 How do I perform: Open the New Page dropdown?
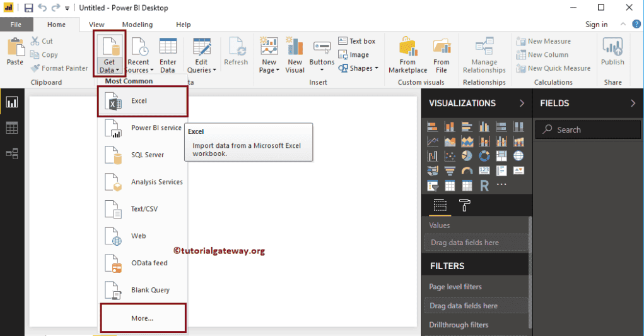click(x=269, y=54)
